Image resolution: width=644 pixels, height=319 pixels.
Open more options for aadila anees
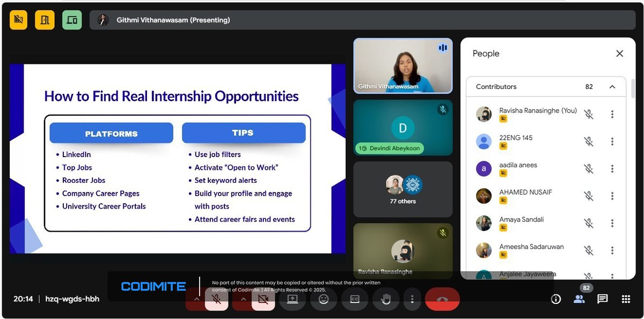[x=612, y=169]
